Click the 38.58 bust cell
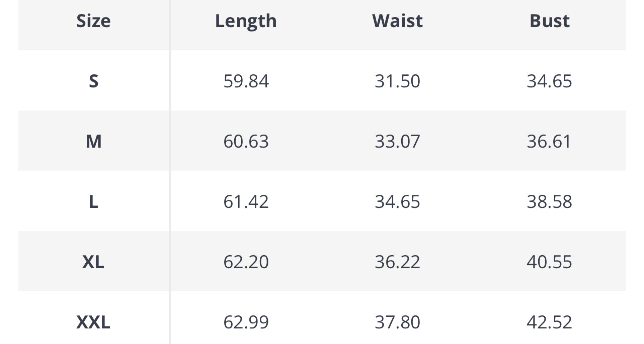The image size is (644, 344). click(549, 201)
